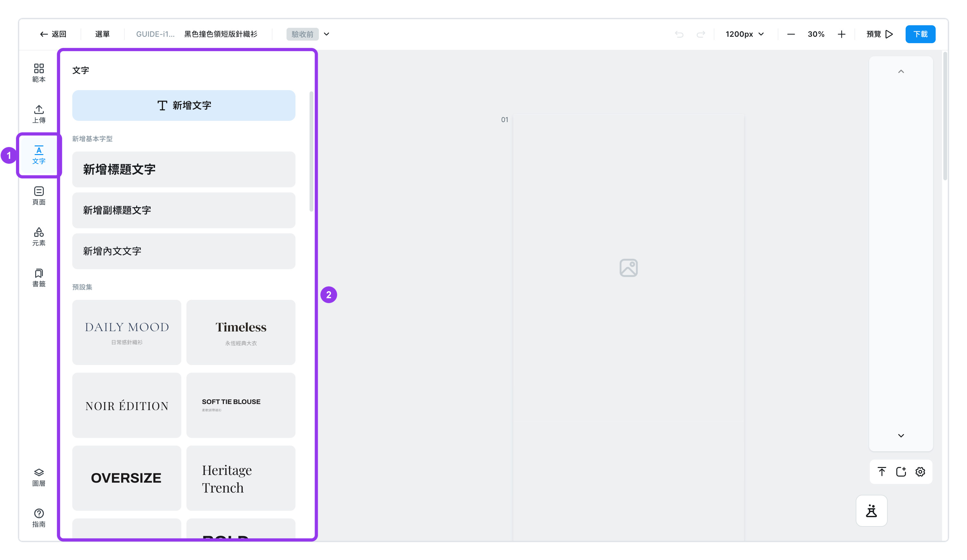967x560 pixels.
Task: Open the 頁面 pages panel
Action: 39,196
